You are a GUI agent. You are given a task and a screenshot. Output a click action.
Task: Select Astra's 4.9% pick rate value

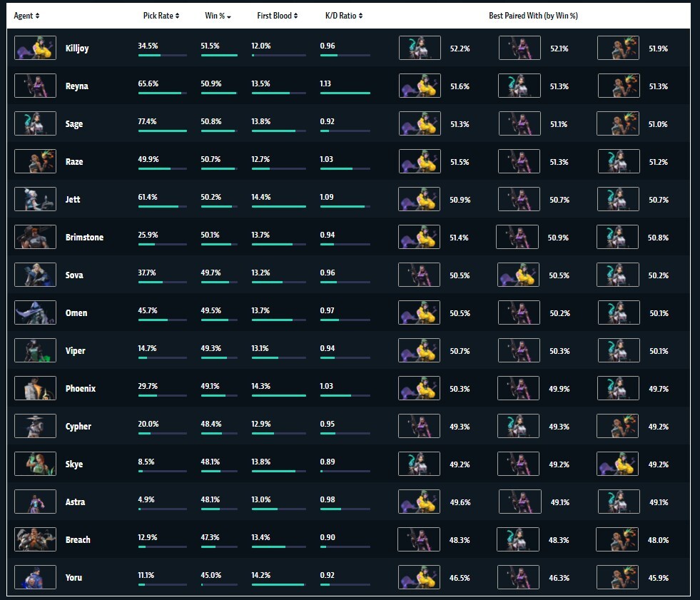coord(146,499)
